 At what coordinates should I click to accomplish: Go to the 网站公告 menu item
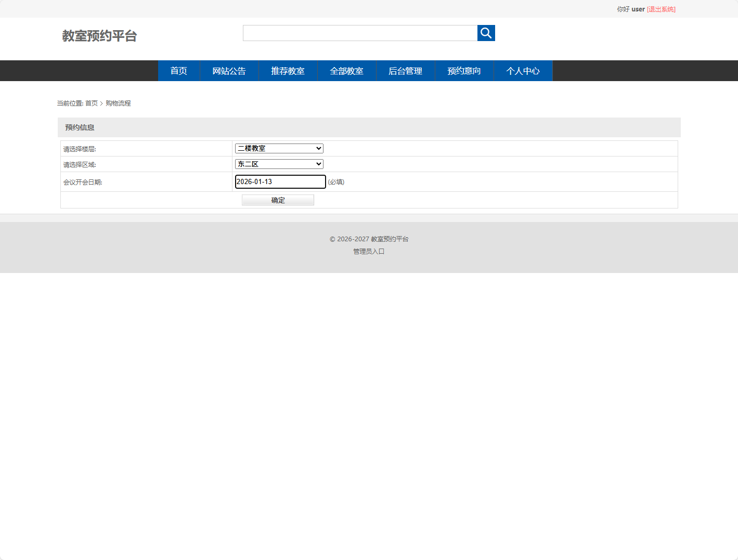click(229, 71)
